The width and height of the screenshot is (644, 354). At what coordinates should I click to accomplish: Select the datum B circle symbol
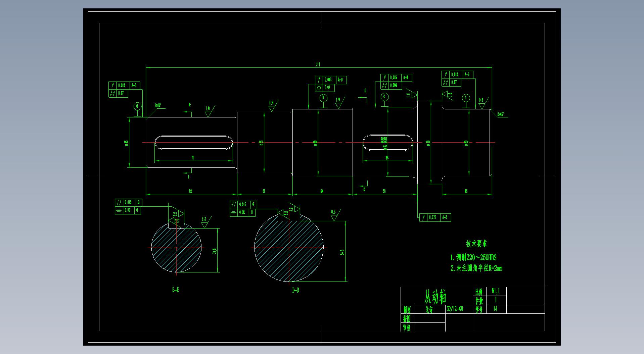(323, 98)
